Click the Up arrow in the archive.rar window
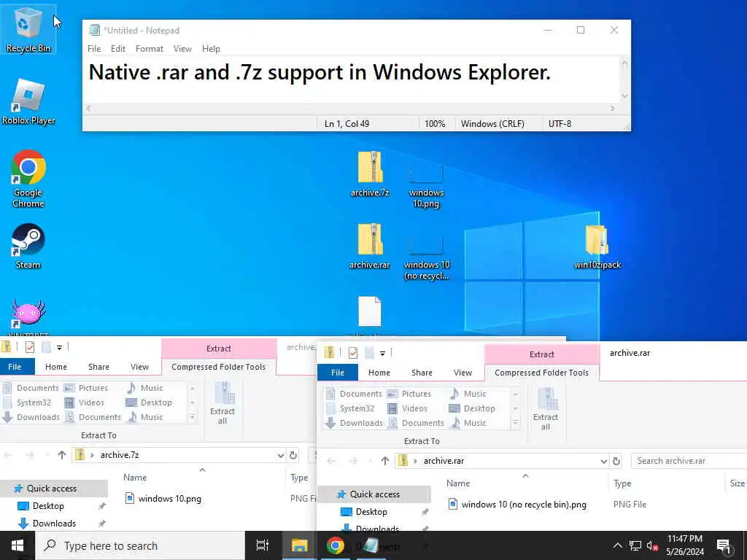 [385, 461]
